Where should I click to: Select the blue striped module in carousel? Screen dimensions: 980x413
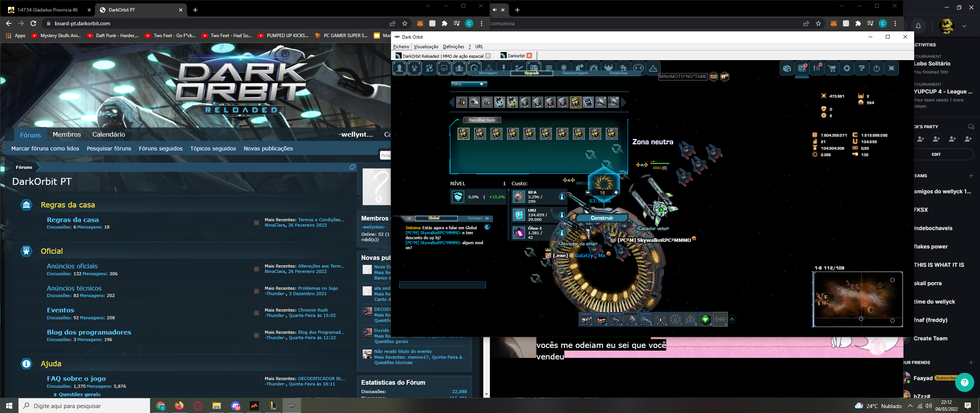point(588,102)
